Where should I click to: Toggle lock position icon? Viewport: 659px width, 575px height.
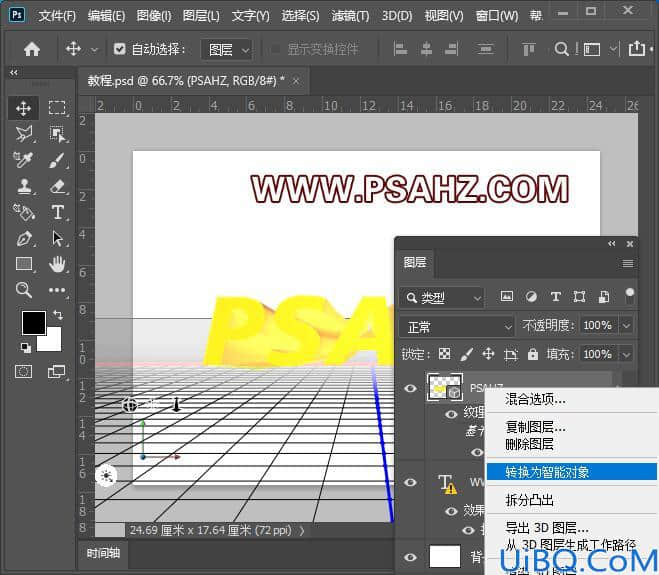click(488, 354)
